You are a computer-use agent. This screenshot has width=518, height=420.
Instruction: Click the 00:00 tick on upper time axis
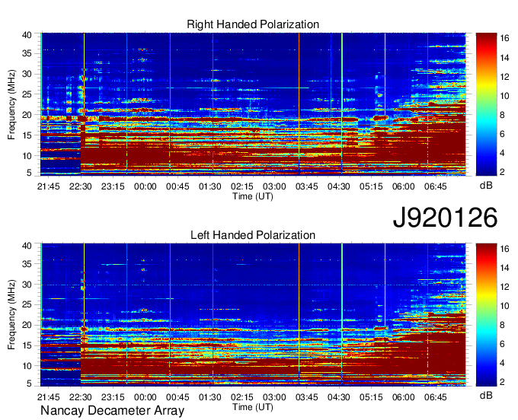pyautogui.click(x=145, y=186)
